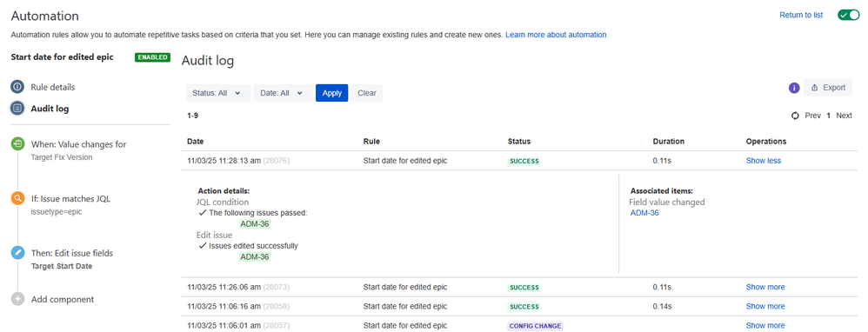Click the Operations column header
868x332 pixels.
click(766, 142)
